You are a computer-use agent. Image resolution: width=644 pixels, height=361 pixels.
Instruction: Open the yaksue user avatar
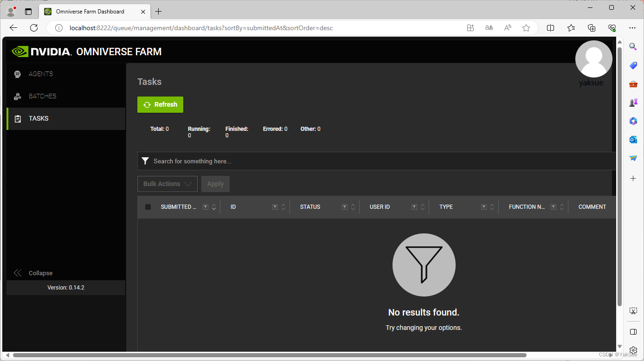tap(593, 59)
